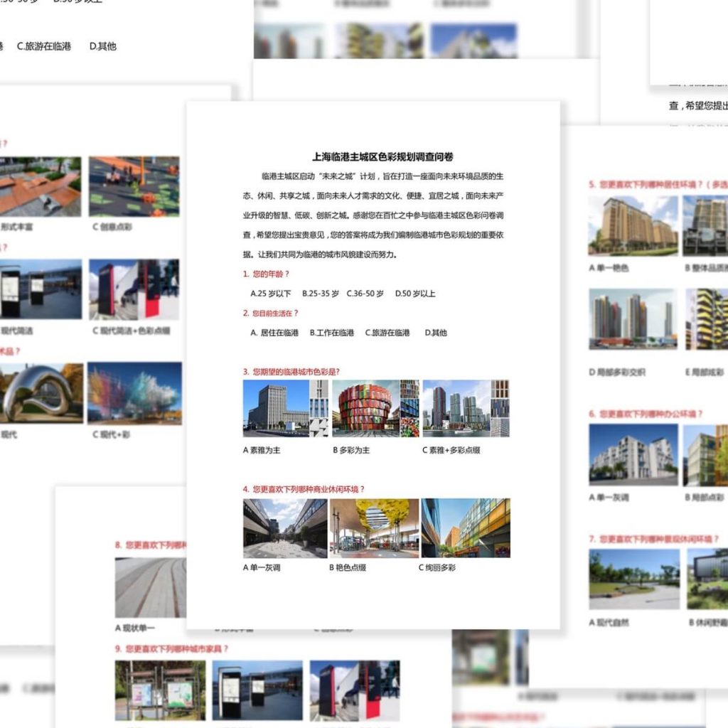Select option B.工作在临港
Viewport: 728px width, 728px height.
(332, 333)
